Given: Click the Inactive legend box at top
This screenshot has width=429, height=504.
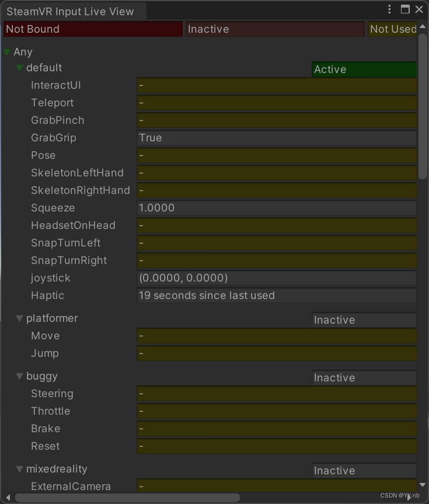Looking at the screenshot, I should click(275, 29).
